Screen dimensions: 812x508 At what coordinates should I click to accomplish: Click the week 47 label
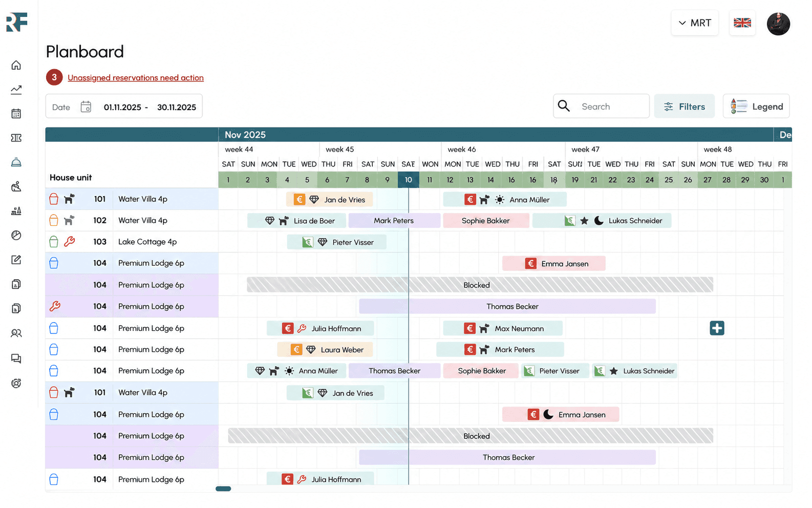point(586,150)
